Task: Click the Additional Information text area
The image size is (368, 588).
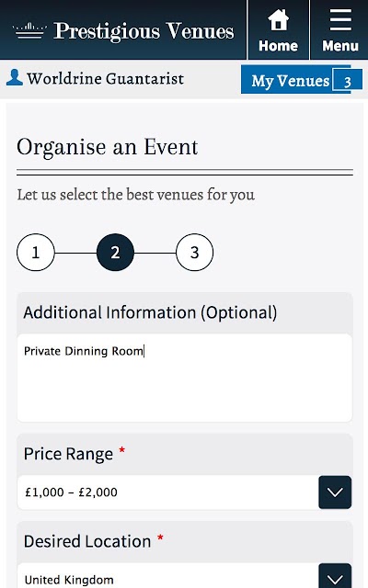Action: [x=184, y=378]
